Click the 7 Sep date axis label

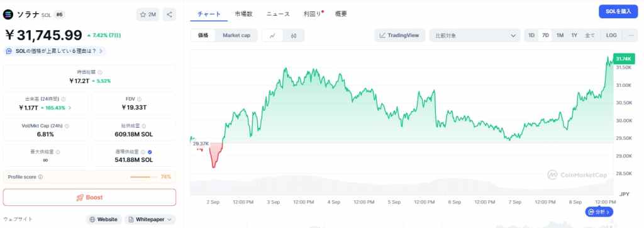click(514, 202)
